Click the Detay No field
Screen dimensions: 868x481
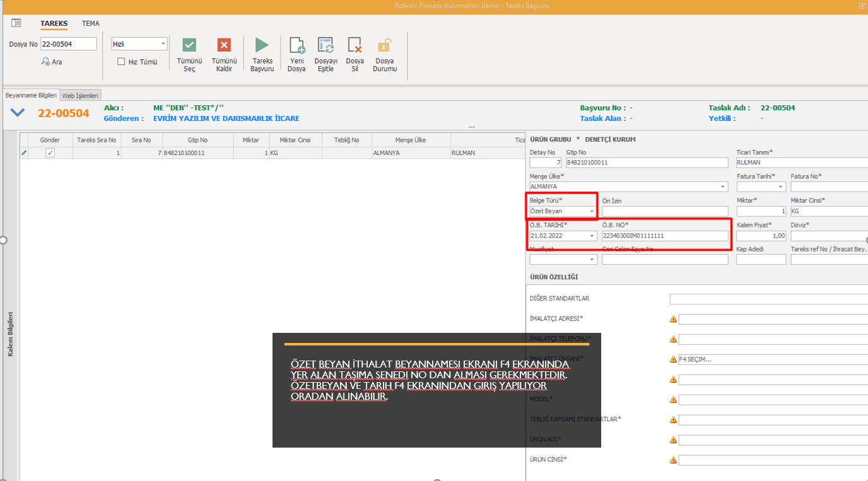click(546, 163)
